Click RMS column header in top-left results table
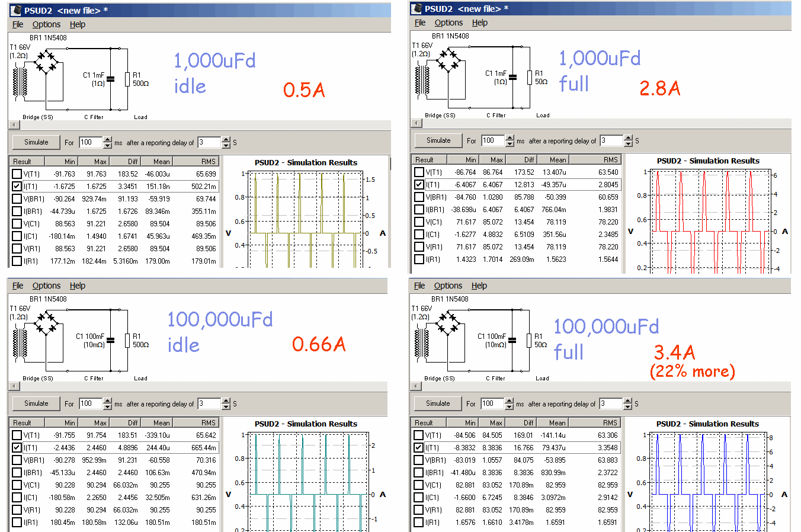The height and width of the screenshot is (532, 801). click(196, 161)
